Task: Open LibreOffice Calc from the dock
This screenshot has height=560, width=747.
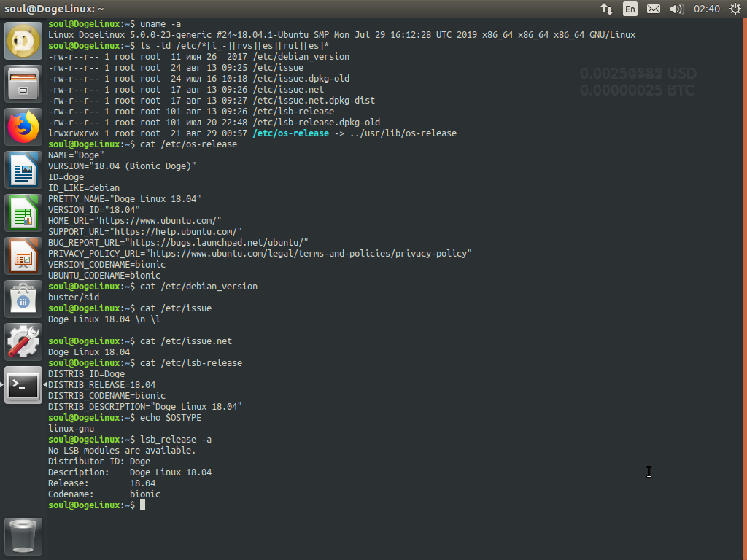Action: click(x=23, y=213)
